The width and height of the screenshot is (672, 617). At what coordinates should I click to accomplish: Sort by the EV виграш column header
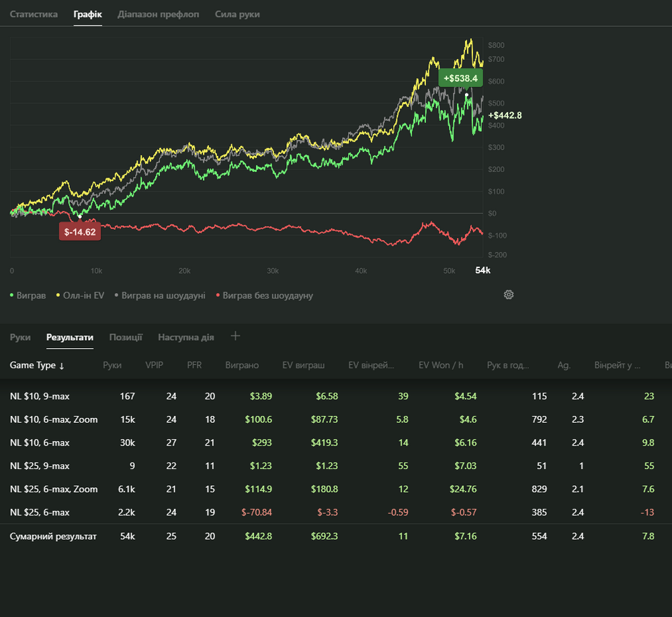click(303, 365)
